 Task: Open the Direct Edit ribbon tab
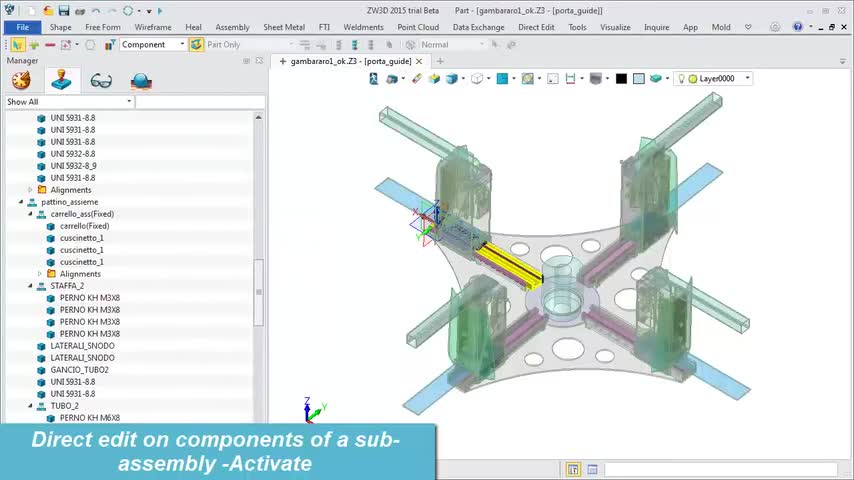point(536,27)
